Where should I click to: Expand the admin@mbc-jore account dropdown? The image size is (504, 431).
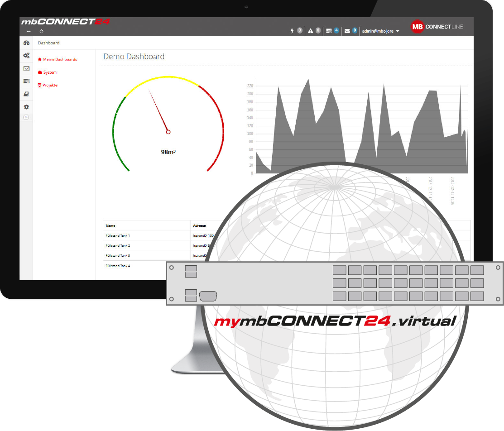point(379,31)
